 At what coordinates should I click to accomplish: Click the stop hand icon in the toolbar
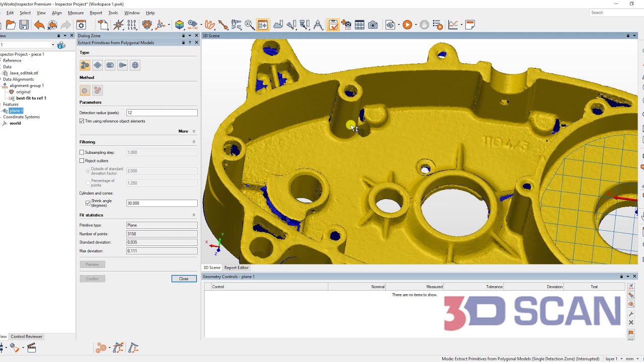pyautogui.click(x=424, y=25)
